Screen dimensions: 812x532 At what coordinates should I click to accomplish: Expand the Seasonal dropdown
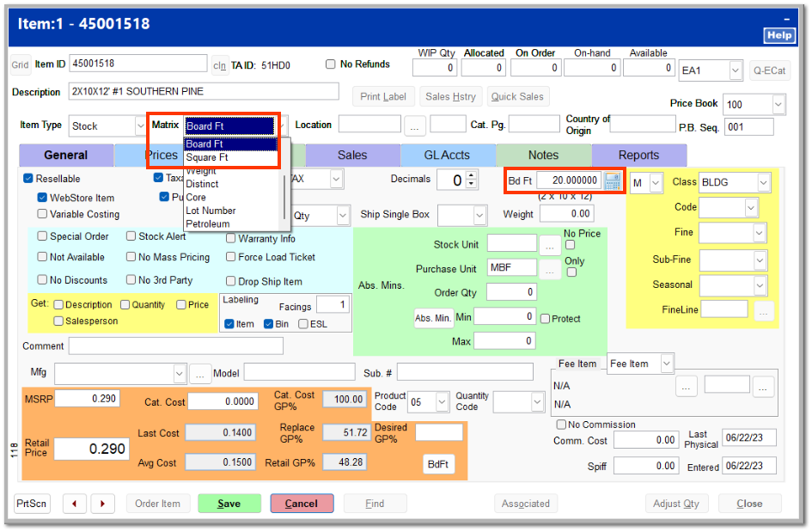click(x=760, y=284)
